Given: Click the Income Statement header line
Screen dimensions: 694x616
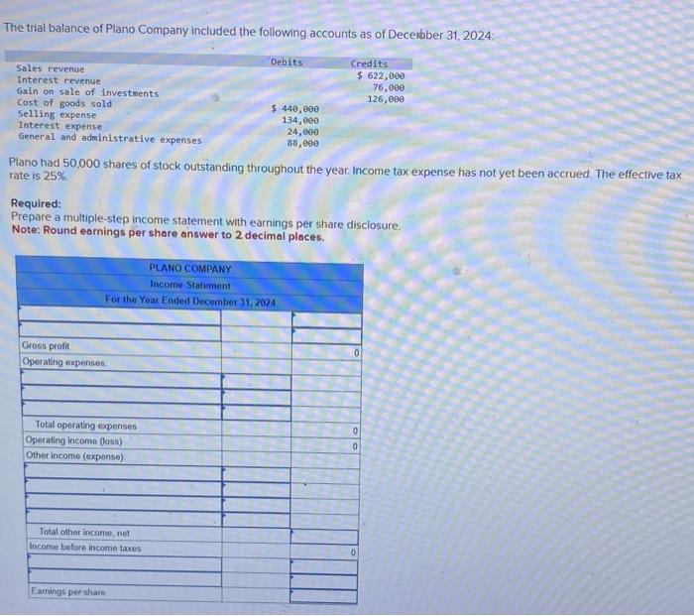Looking at the screenshot, I should point(190,285).
